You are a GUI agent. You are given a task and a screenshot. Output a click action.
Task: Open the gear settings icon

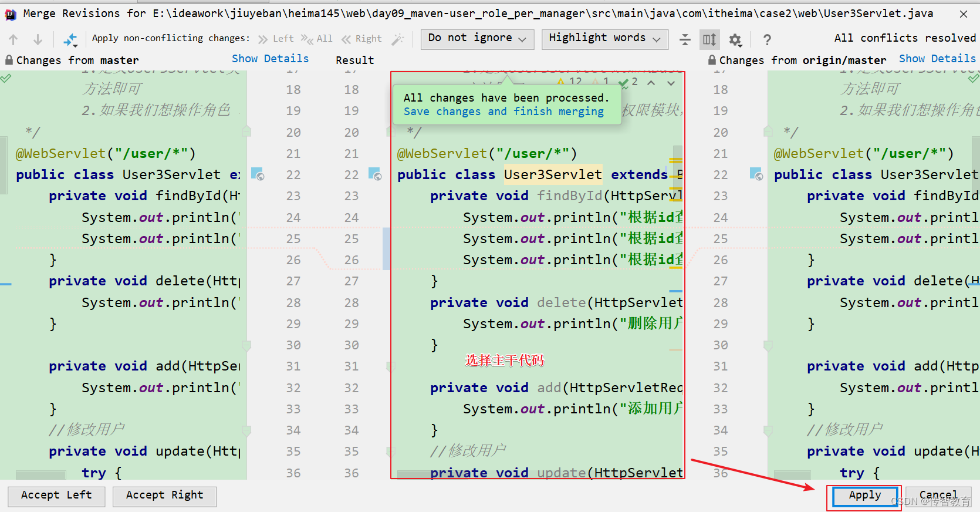[x=735, y=39]
